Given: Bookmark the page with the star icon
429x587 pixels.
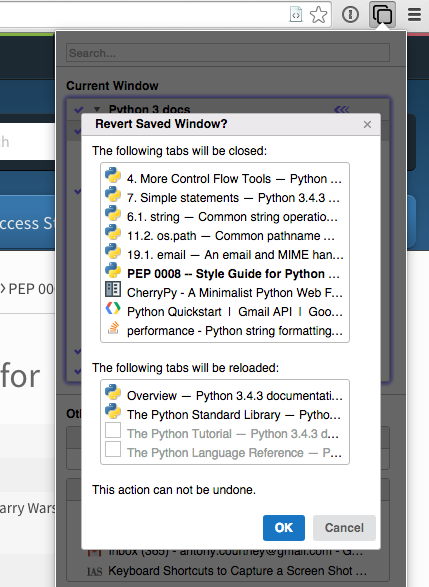Looking at the screenshot, I should [x=319, y=15].
